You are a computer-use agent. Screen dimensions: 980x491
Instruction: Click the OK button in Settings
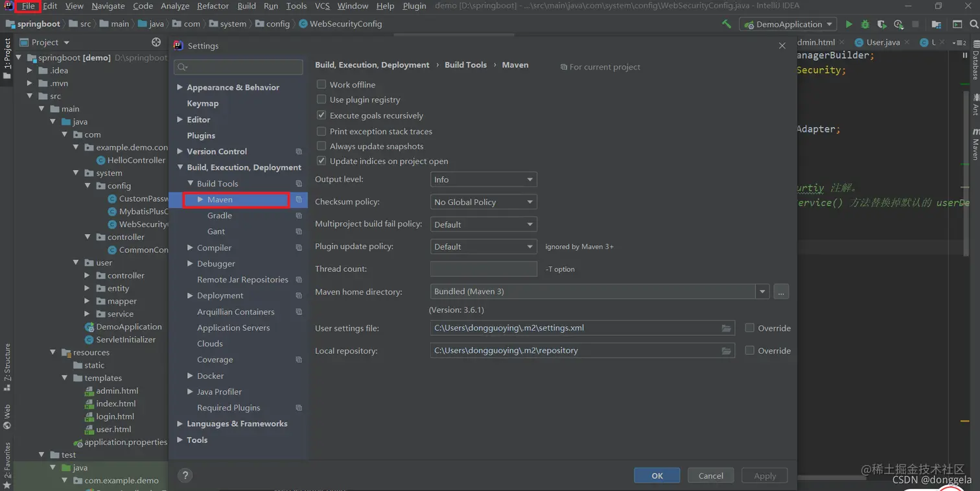click(657, 475)
